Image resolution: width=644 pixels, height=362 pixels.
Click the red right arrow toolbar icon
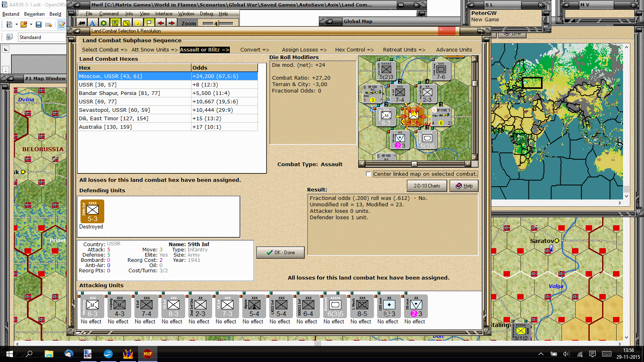pyautogui.click(x=171, y=23)
